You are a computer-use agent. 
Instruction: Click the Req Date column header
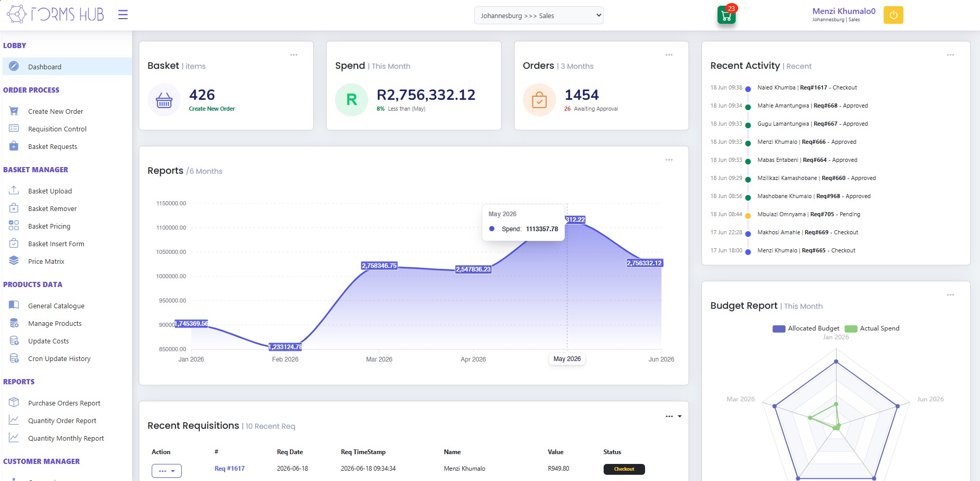(290, 452)
